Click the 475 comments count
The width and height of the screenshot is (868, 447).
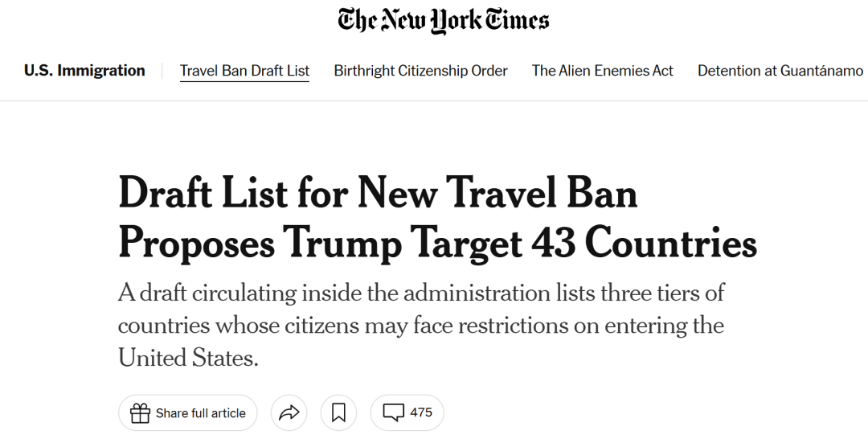point(420,412)
